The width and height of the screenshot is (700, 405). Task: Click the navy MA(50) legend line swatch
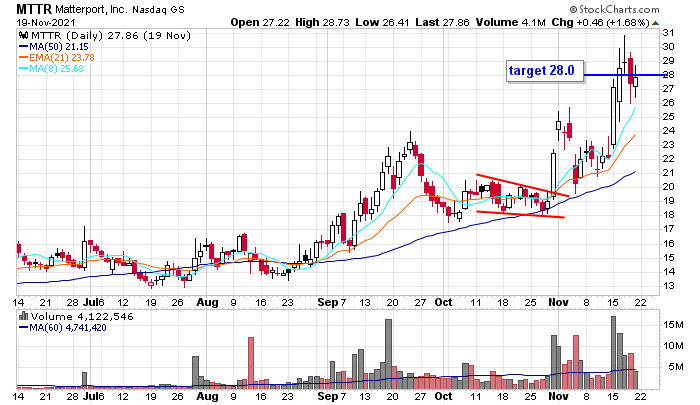click(23, 46)
